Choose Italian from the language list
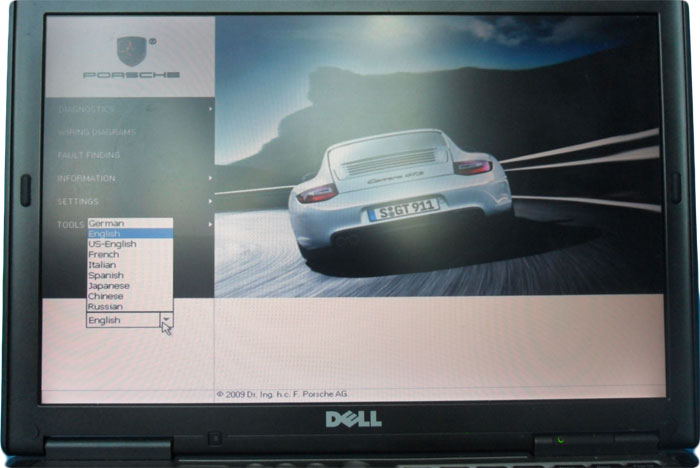 129,265
